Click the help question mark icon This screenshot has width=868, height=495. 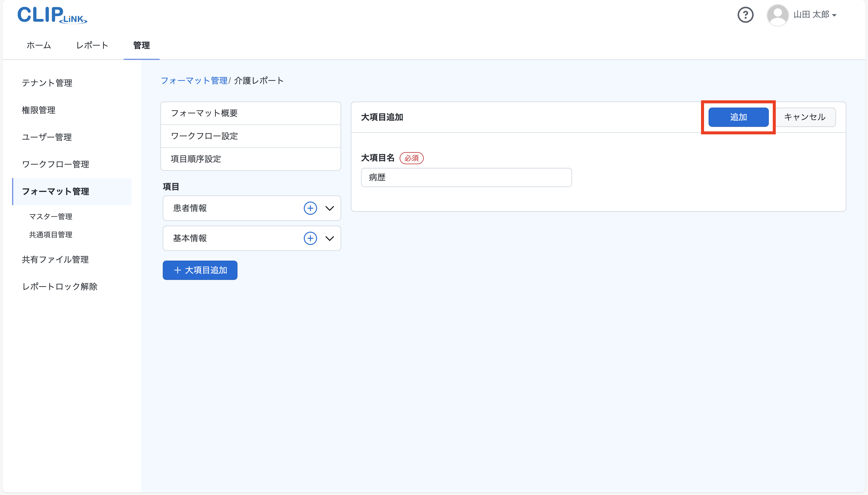tap(745, 15)
